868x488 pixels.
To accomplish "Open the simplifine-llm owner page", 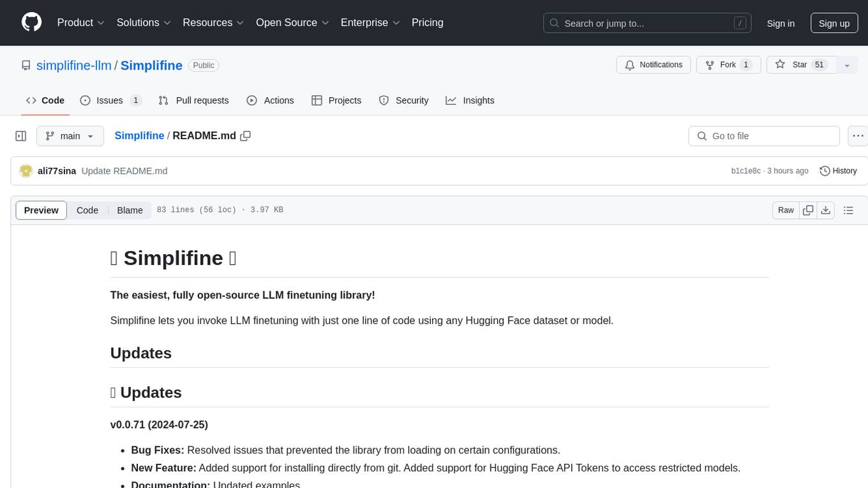I will [74, 65].
